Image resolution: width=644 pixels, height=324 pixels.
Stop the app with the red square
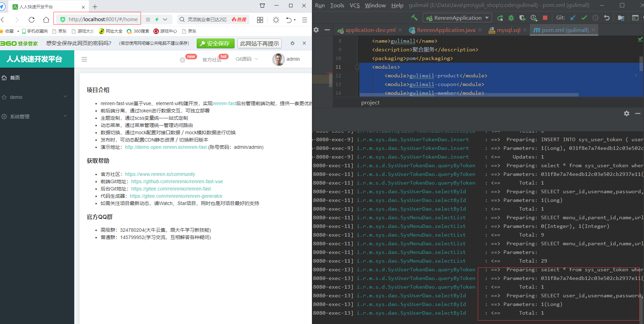[545, 18]
